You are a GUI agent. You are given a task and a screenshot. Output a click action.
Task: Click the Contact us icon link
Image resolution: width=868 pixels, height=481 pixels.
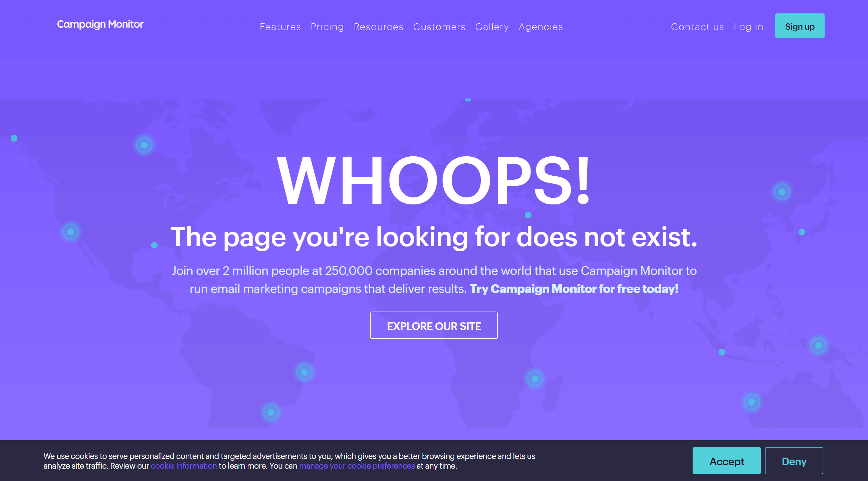coord(697,27)
